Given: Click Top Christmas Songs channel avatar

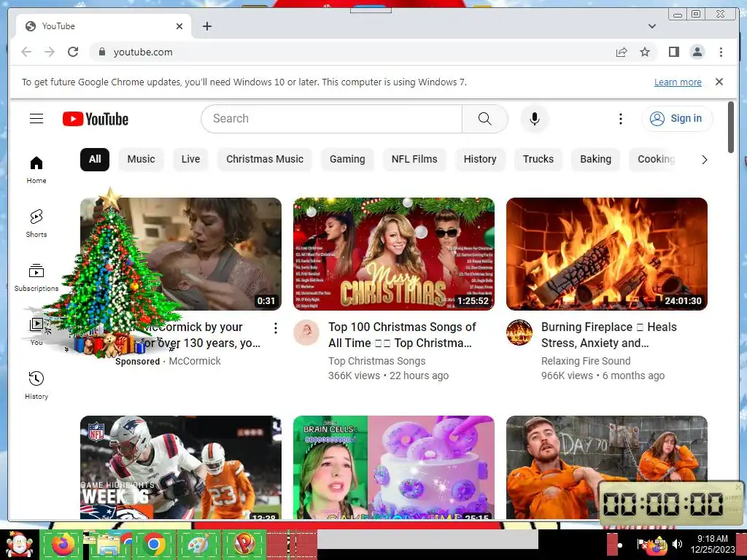Looking at the screenshot, I should click(306, 332).
